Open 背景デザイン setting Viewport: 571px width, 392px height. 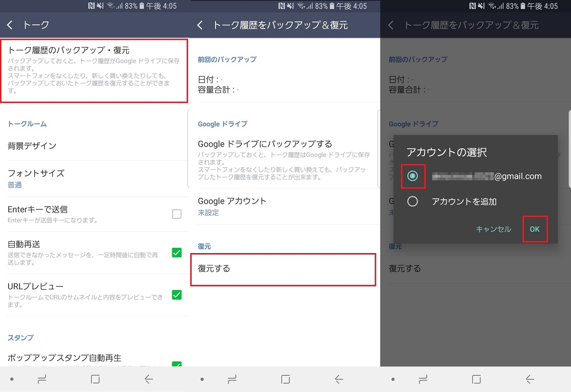coord(95,146)
